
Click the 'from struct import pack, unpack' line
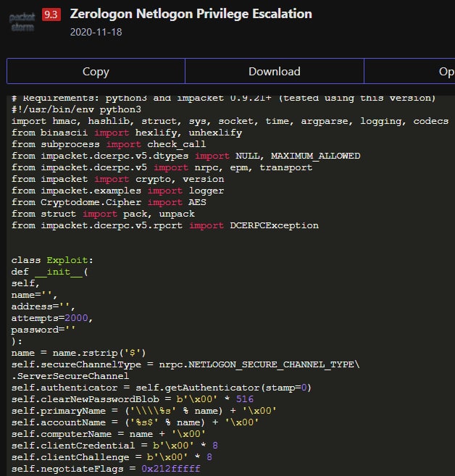(x=103, y=214)
